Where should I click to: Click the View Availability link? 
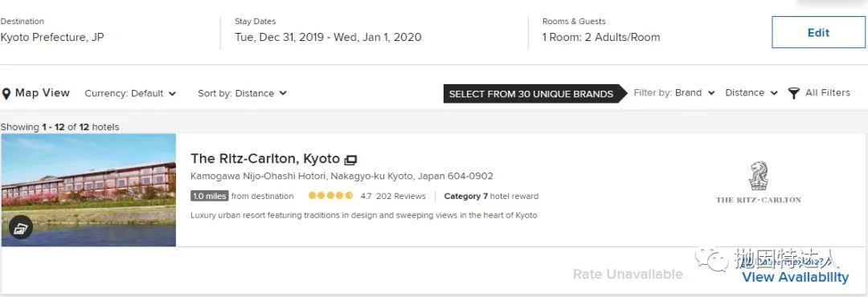tap(795, 277)
